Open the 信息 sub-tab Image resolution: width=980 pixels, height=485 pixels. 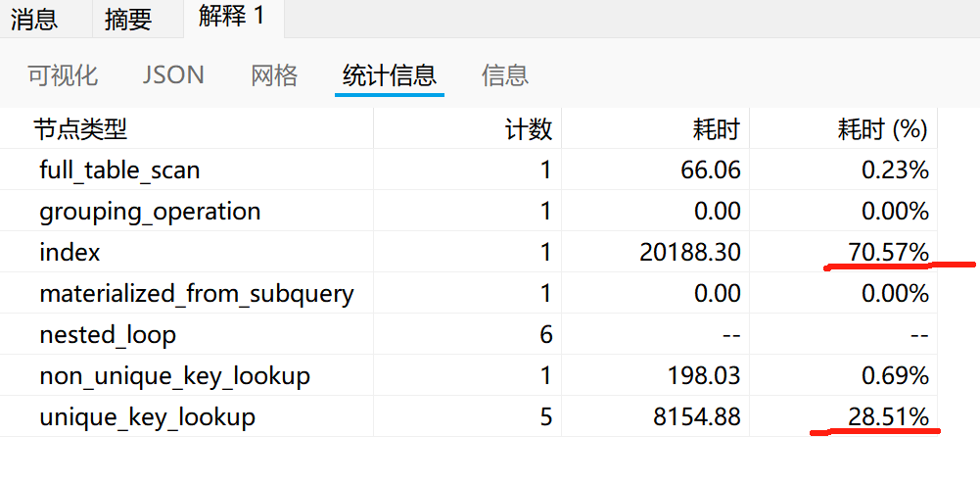[x=505, y=75]
